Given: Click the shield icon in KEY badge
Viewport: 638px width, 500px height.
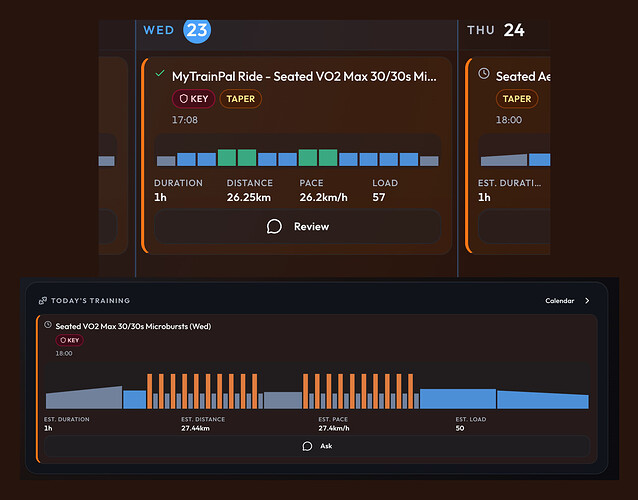Looking at the screenshot, I should (184, 99).
